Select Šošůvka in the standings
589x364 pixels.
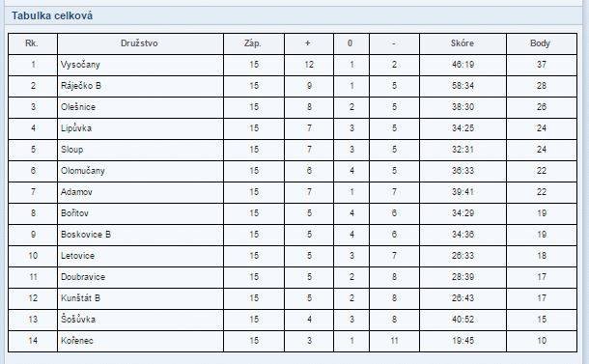coord(78,320)
